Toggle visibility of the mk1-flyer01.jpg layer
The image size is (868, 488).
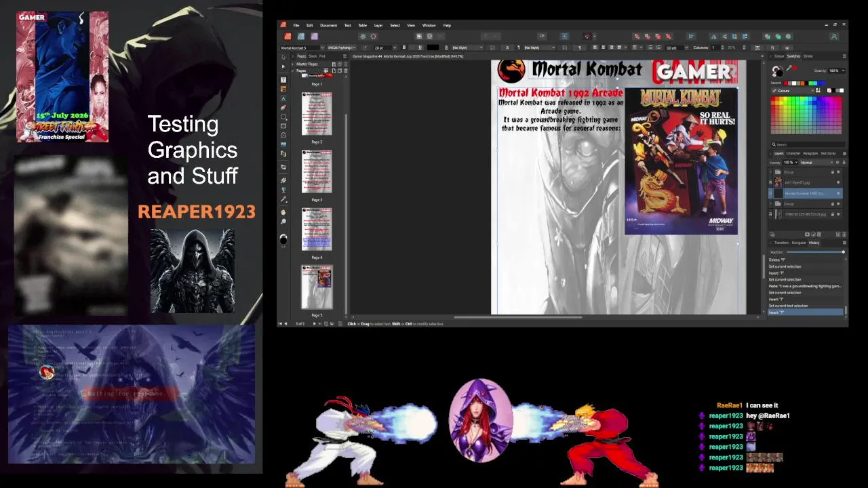point(838,182)
